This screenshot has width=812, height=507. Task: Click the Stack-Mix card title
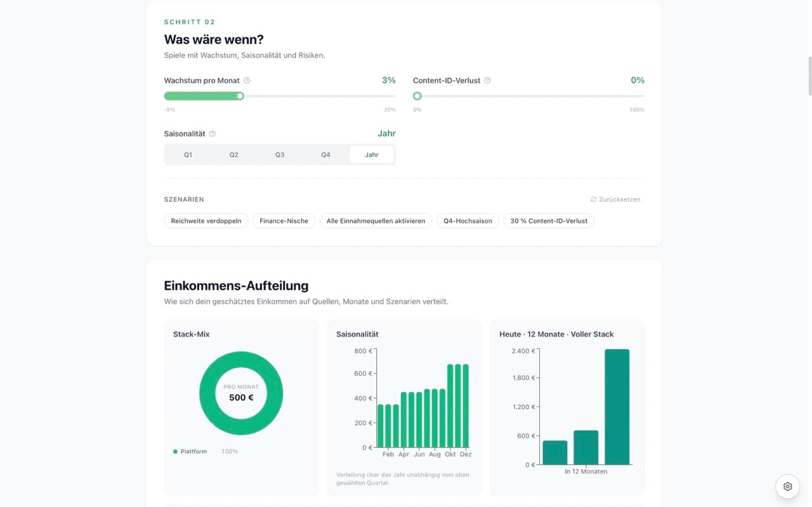click(x=191, y=334)
